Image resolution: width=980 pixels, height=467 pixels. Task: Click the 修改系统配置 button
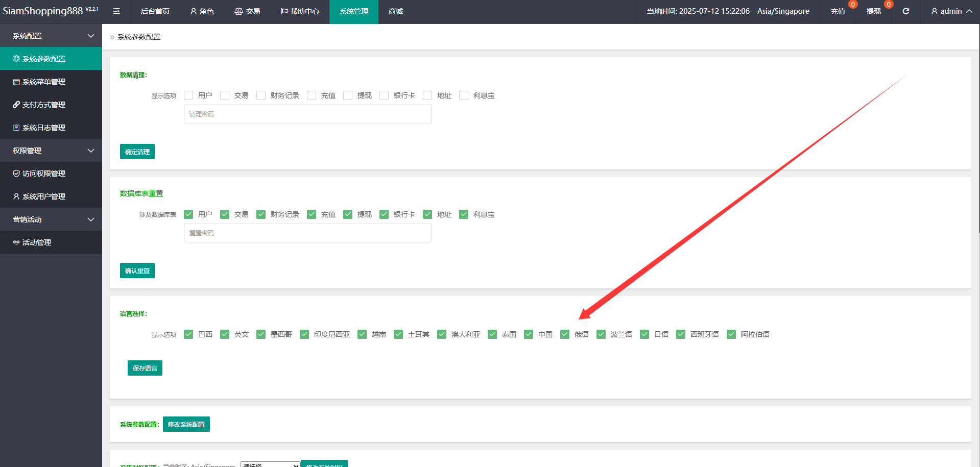coord(186,424)
